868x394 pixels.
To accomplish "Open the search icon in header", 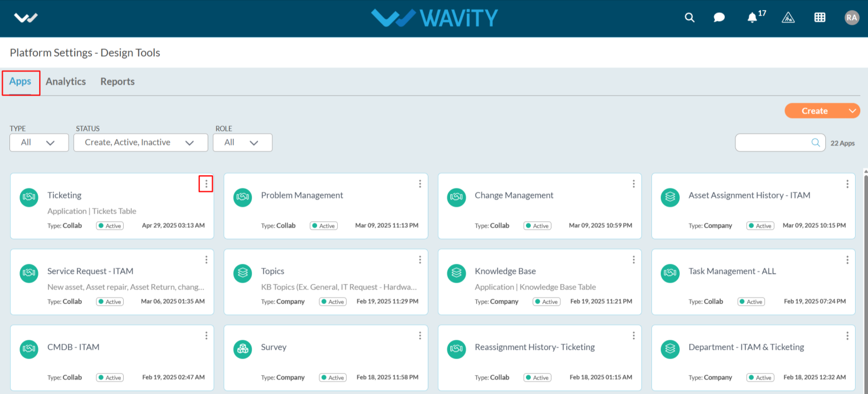I will [689, 18].
